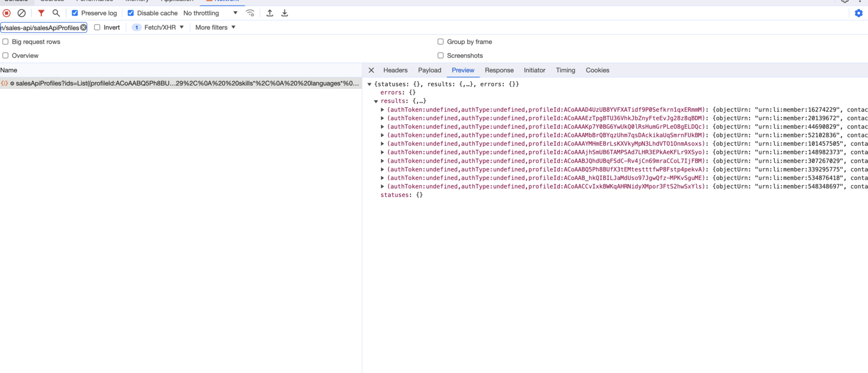Select the Preview tab
This screenshot has height=373, width=868.
point(463,70)
